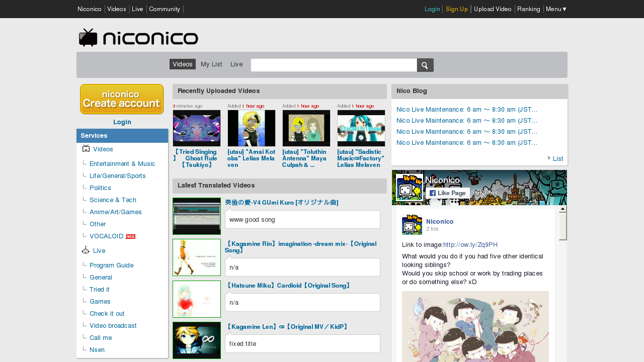Open the Toluthin Antenna video thumbnail
Screen dimensions: 644x362
click(x=306, y=128)
